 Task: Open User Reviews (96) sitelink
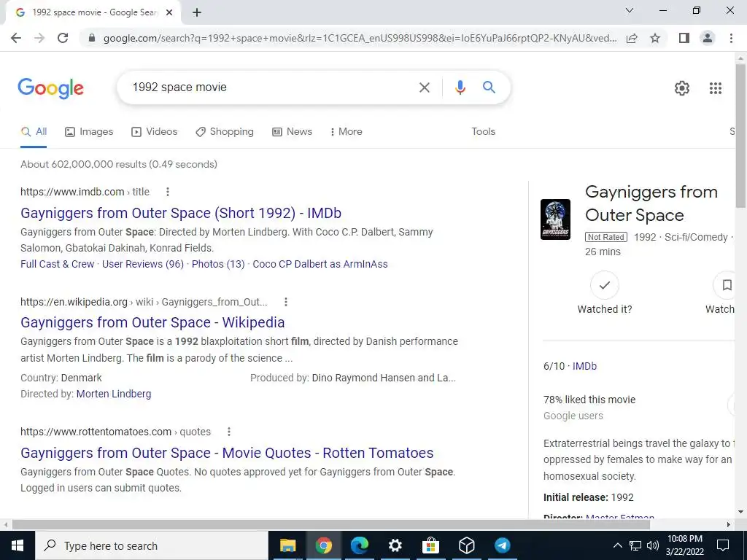click(143, 264)
